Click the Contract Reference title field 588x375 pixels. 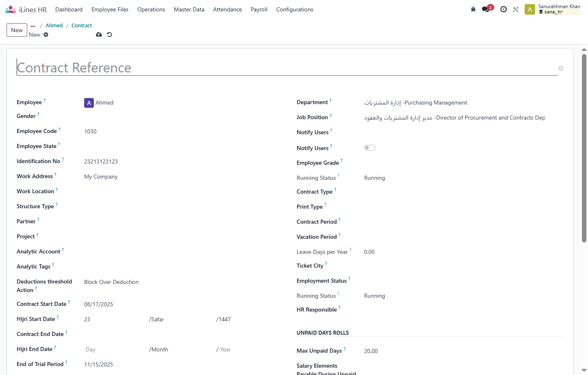[x=287, y=68]
